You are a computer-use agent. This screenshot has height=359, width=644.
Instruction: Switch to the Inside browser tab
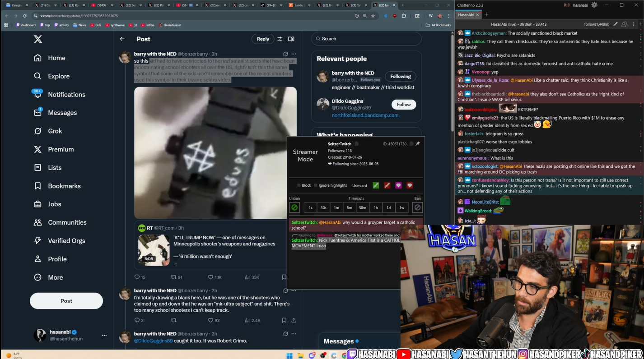(300, 5)
